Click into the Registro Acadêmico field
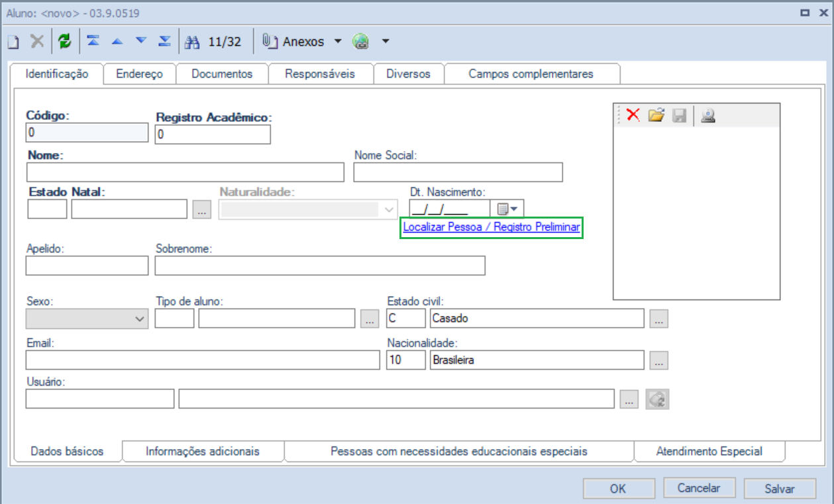The width and height of the screenshot is (834, 504). [x=213, y=134]
